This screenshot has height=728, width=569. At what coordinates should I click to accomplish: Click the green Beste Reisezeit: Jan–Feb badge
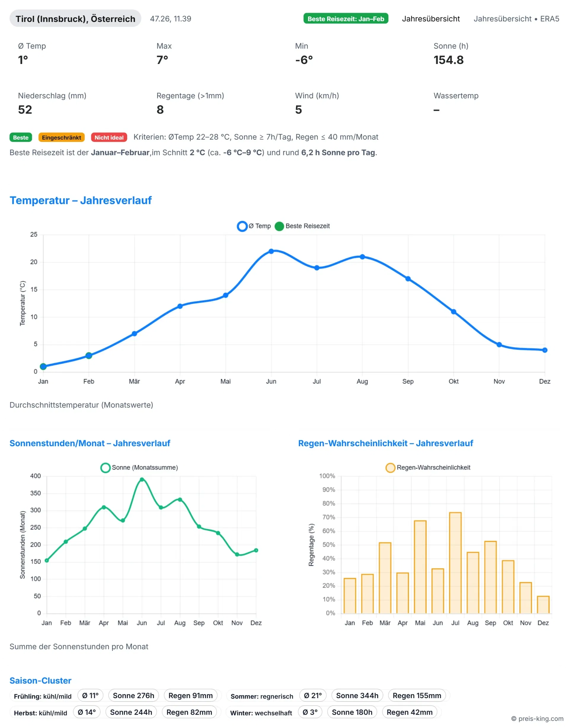click(x=346, y=19)
